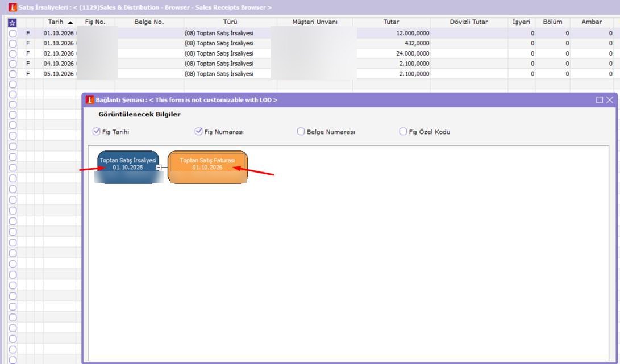Click the Müşteri Unvanı column header

[x=315, y=22]
